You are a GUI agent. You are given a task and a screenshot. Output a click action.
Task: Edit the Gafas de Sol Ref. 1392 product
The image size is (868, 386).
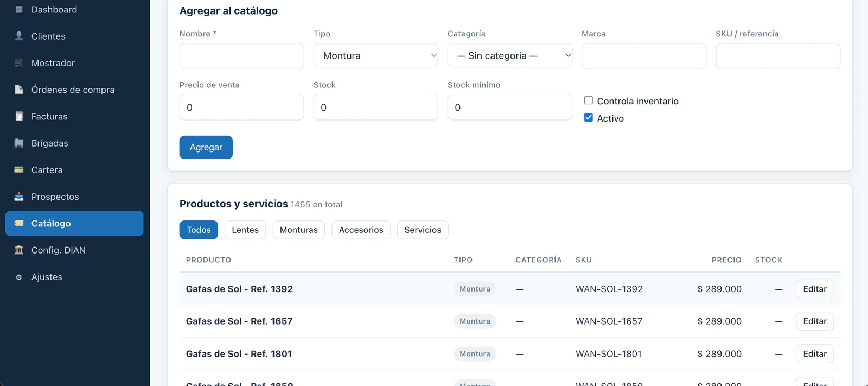815,289
